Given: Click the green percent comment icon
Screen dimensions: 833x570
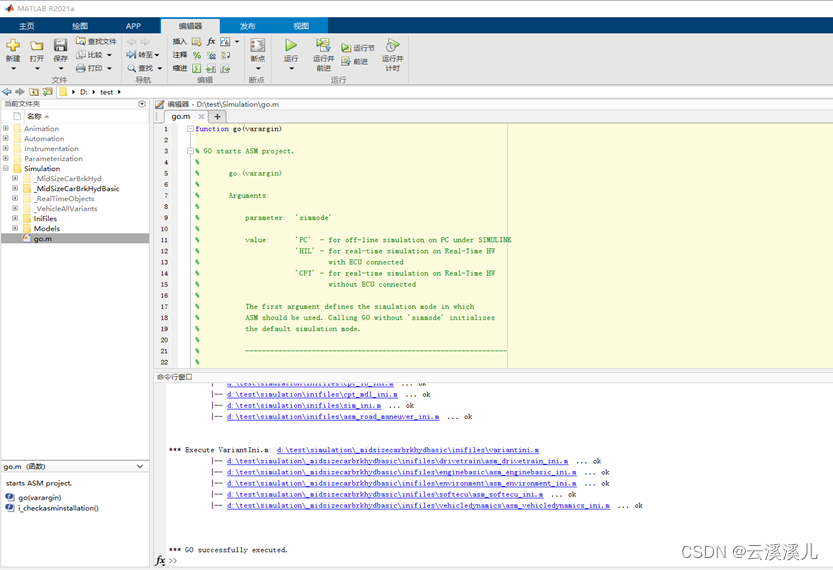Looking at the screenshot, I should pyautogui.click(x=197, y=55).
